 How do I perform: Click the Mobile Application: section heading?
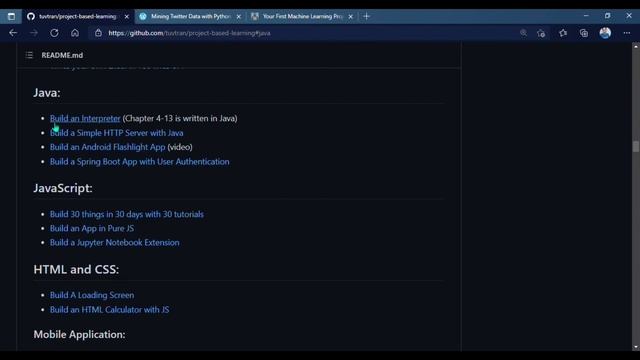79,334
